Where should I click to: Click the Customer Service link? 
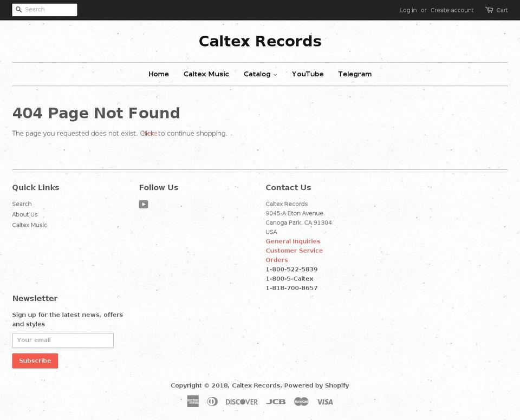point(294,251)
